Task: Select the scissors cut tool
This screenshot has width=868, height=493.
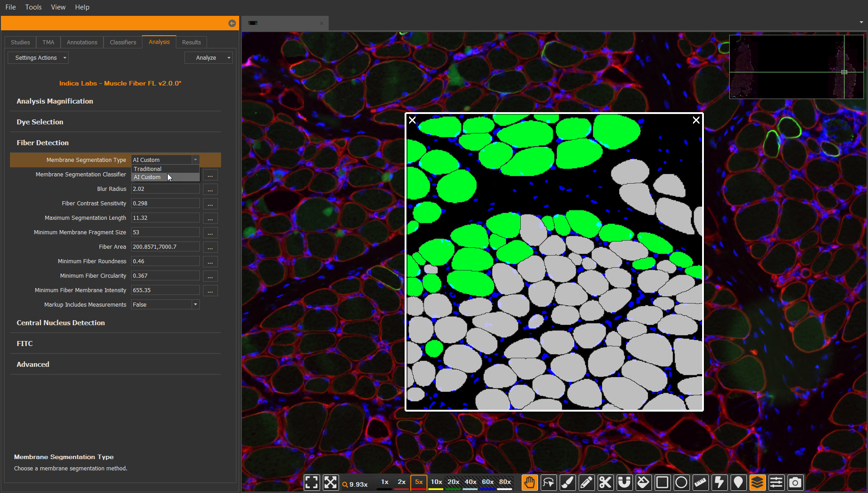Action: click(605, 483)
